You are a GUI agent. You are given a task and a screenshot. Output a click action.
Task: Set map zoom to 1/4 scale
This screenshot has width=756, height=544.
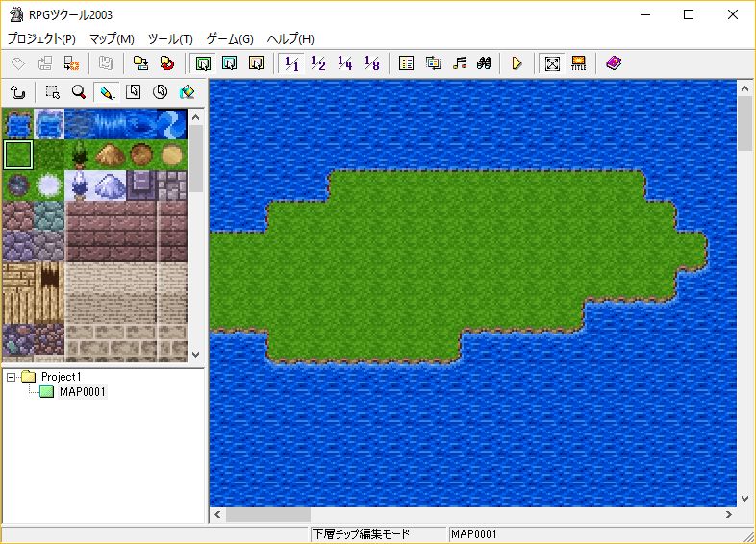coord(345,63)
